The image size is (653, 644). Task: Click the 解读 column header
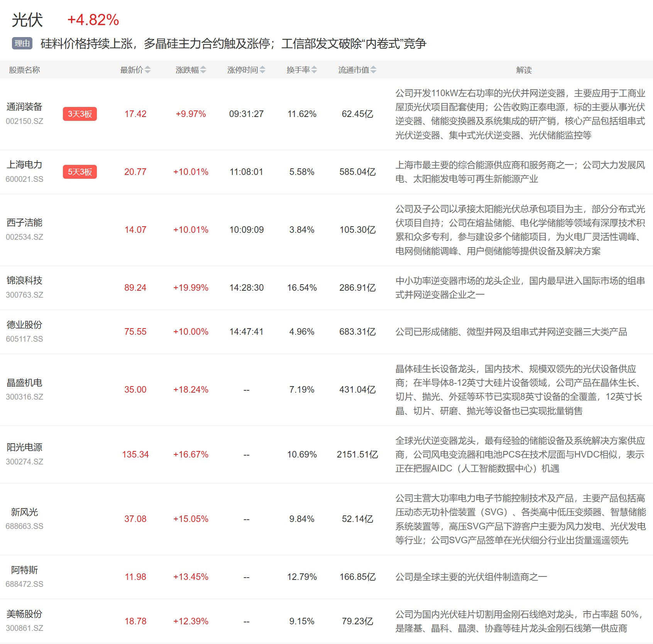click(524, 70)
